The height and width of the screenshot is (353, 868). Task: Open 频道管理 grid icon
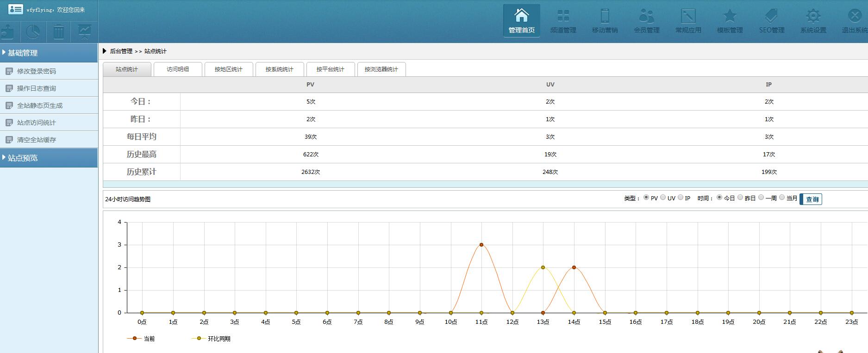tap(563, 16)
